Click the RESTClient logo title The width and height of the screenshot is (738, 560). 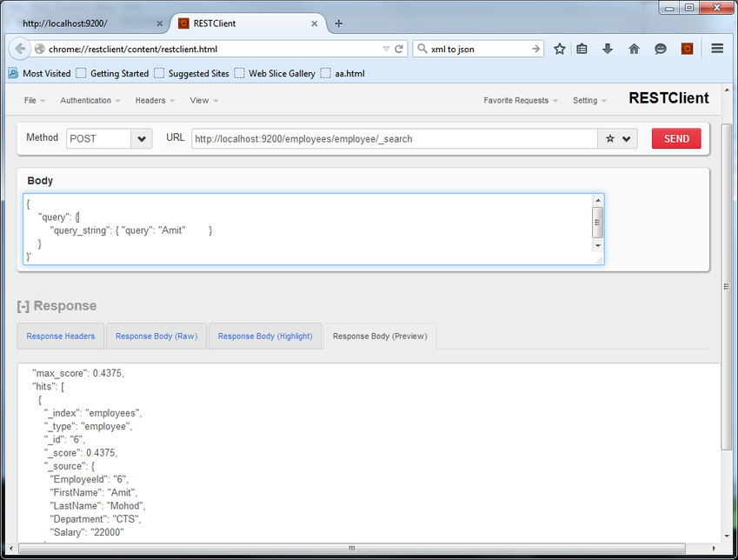click(668, 98)
